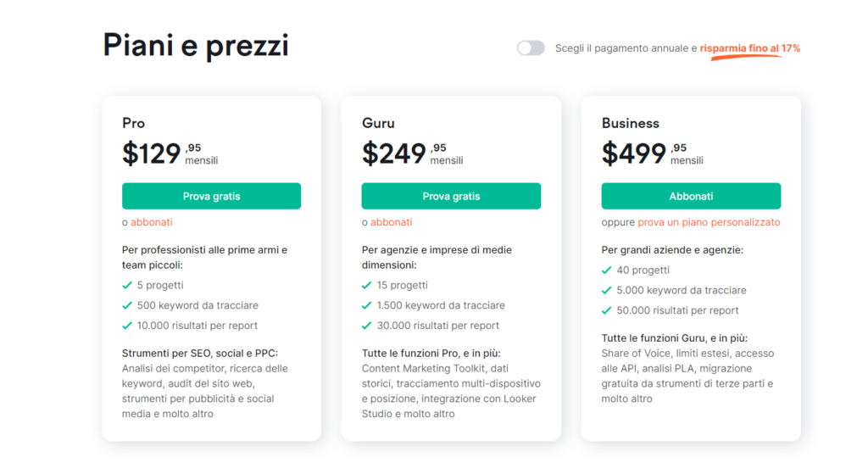The image size is (868, 474).
Task: Click checkmark beside 15 progetti
Action: [x=366, y=285]
